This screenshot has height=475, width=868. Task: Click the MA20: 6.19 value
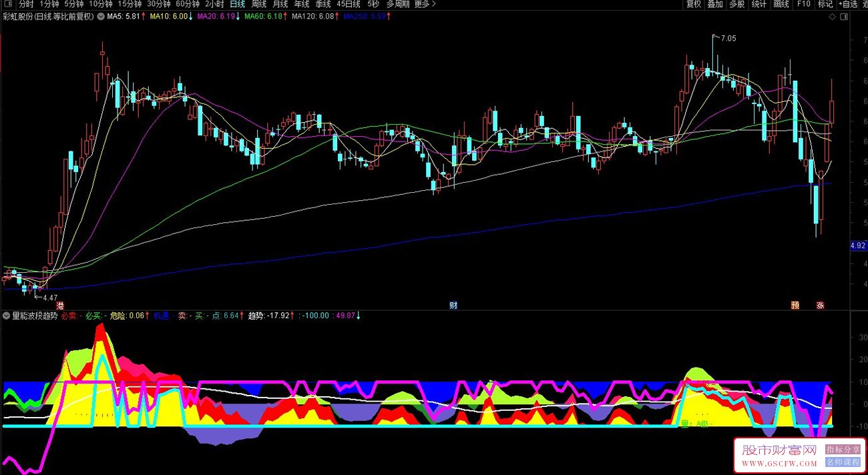(x=216, y=17)
